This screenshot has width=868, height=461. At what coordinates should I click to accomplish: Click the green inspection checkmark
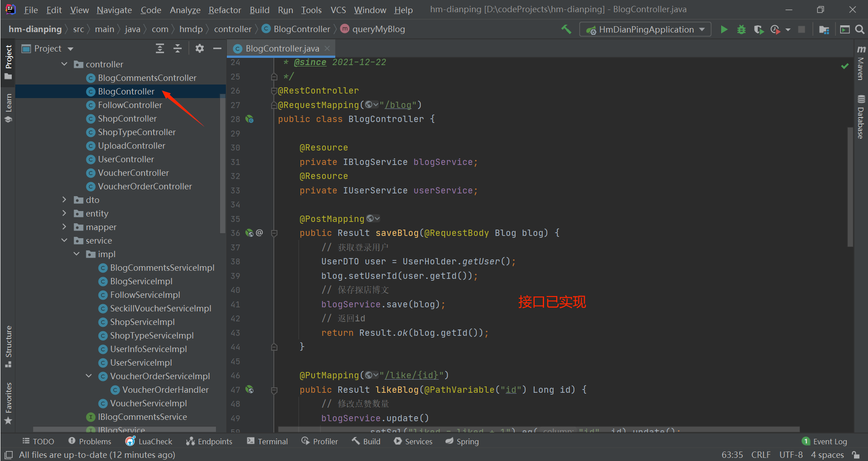845,66
